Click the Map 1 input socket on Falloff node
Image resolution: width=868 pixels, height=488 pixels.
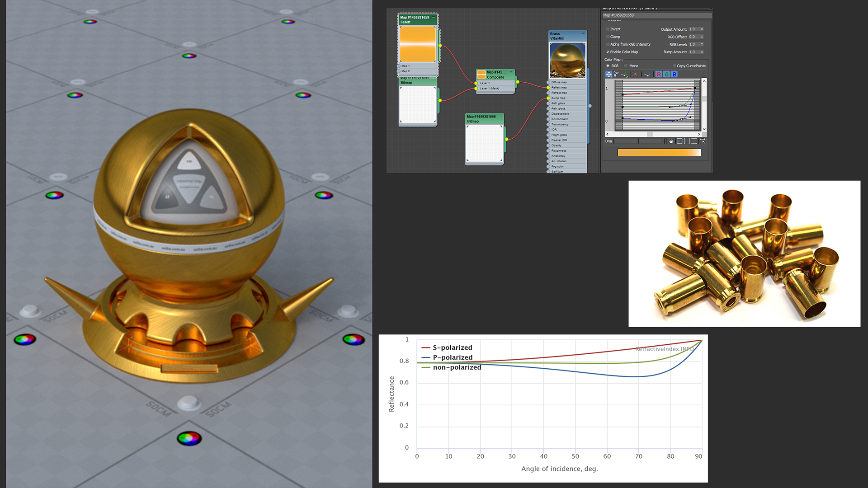[x=398, y=66]
